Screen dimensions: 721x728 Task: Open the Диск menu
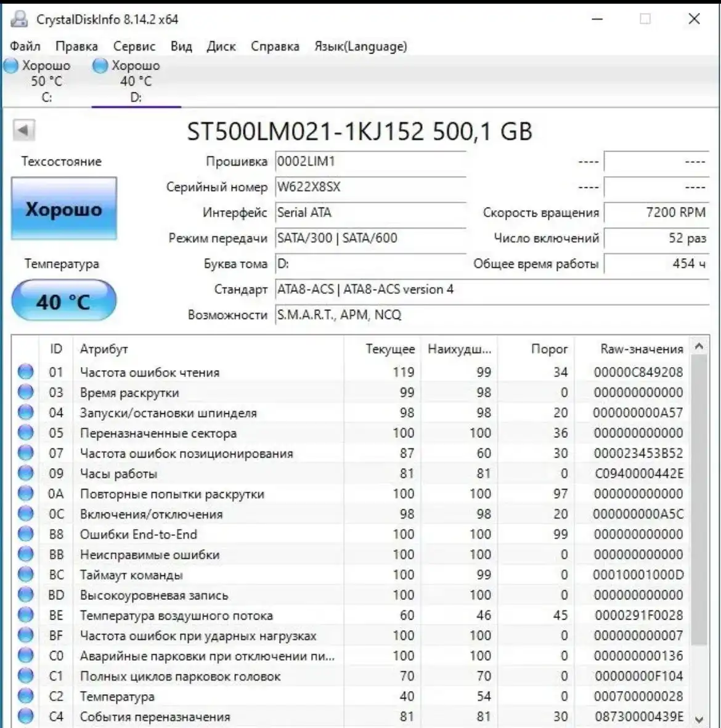221,46
